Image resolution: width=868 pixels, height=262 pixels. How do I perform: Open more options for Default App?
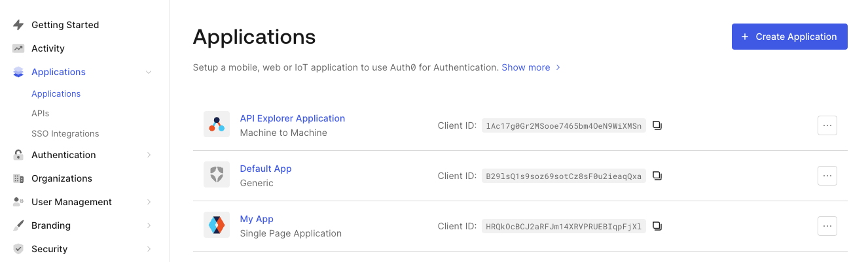pos(827,176)
